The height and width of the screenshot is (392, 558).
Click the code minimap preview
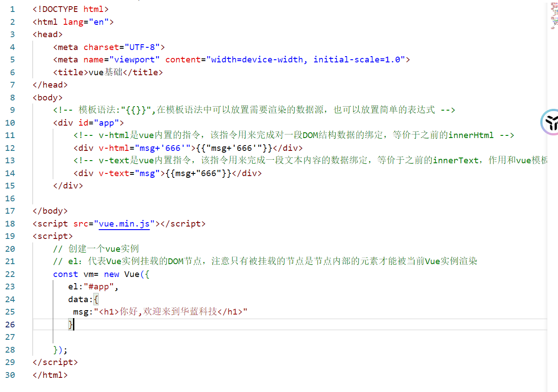tap(554, 16)
